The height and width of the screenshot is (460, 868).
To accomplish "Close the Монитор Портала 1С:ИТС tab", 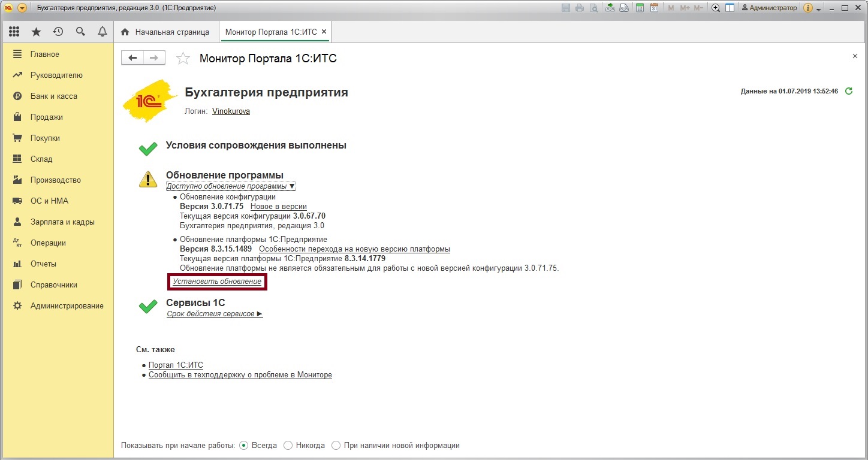I will point(324,32).
